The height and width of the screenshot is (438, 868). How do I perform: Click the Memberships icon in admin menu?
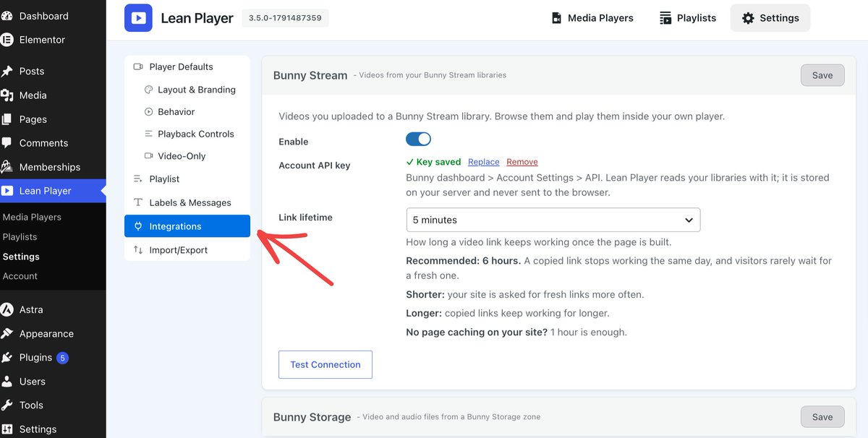tap(7, 166)
